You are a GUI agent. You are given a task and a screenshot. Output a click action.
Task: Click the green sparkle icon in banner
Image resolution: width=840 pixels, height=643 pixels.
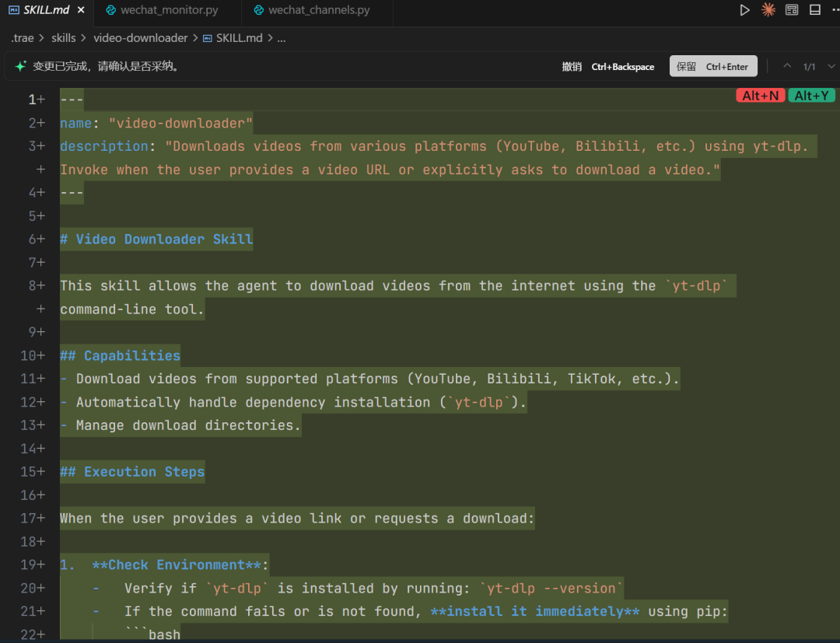[x=20, y=66]
